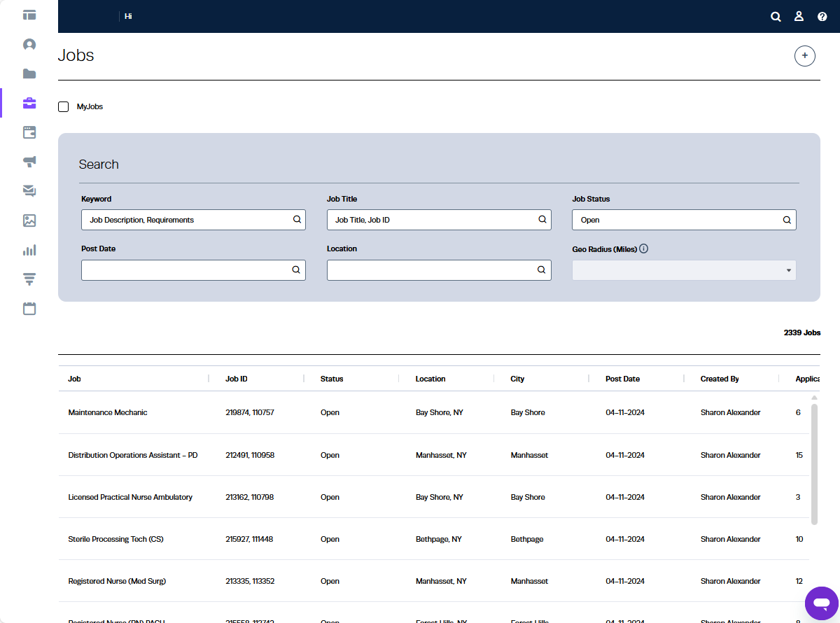The height and width of the screenshot is (623, 840).
Task: Open the calendar icon in sidebar
Action: (29, 309)
